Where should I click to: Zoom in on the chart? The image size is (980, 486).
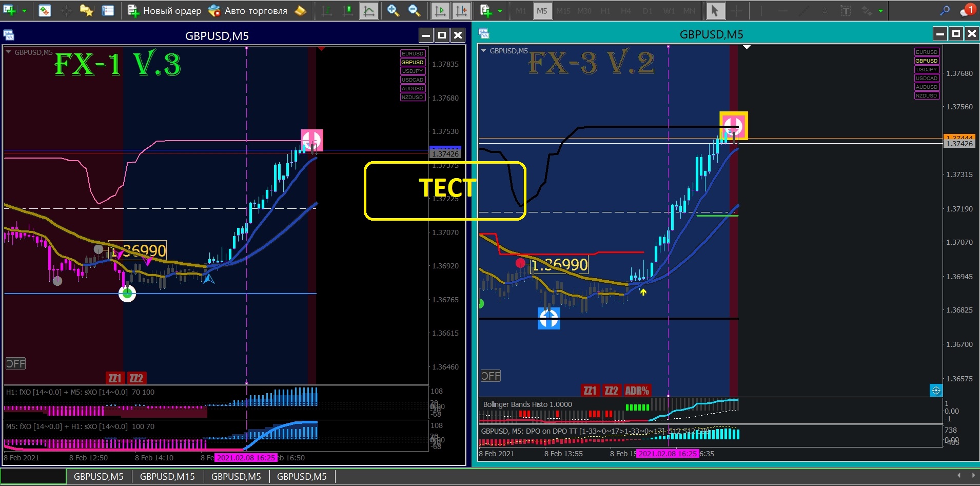pyautogui.click(x=393, y=10)
